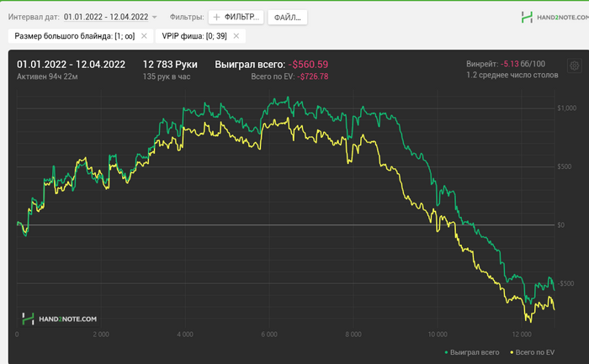Image resolution: width=589 pixels, height=364 pixels.
Task: Open the ФАЙЛ button menu
Action: click(288, 18)
